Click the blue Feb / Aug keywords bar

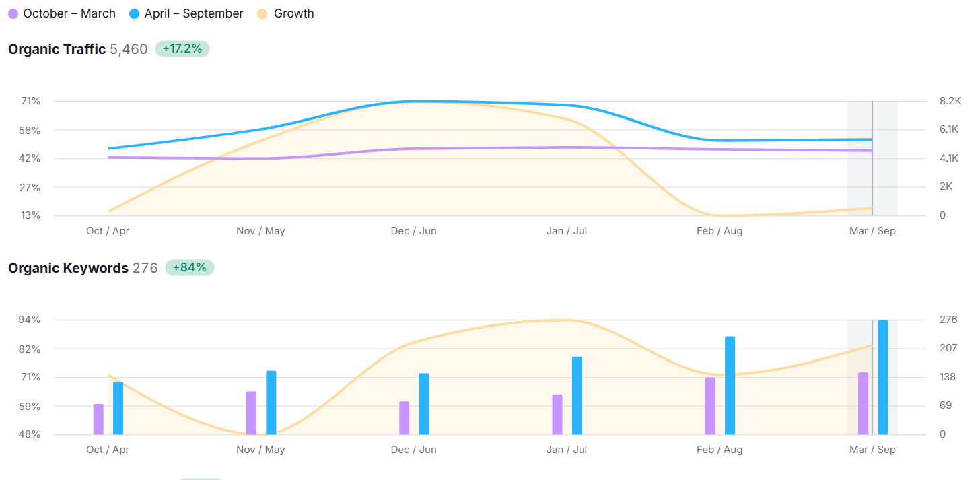(730, 385)
